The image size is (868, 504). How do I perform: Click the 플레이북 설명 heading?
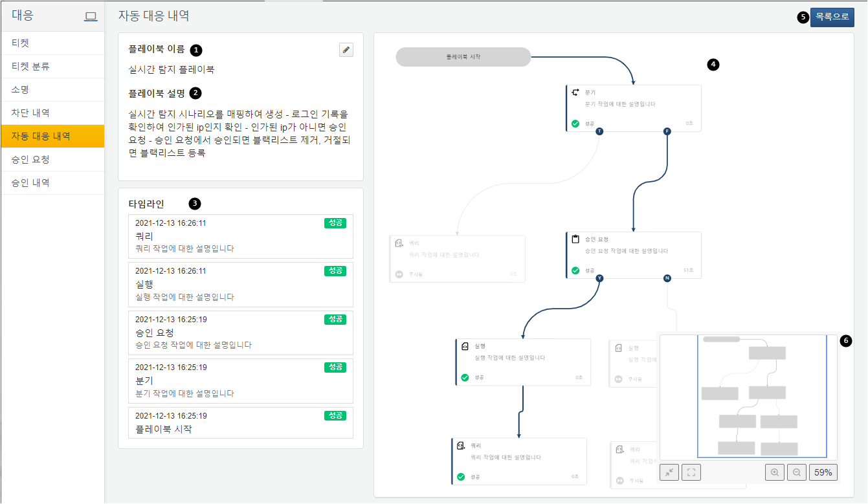click(x=157, y=93)
